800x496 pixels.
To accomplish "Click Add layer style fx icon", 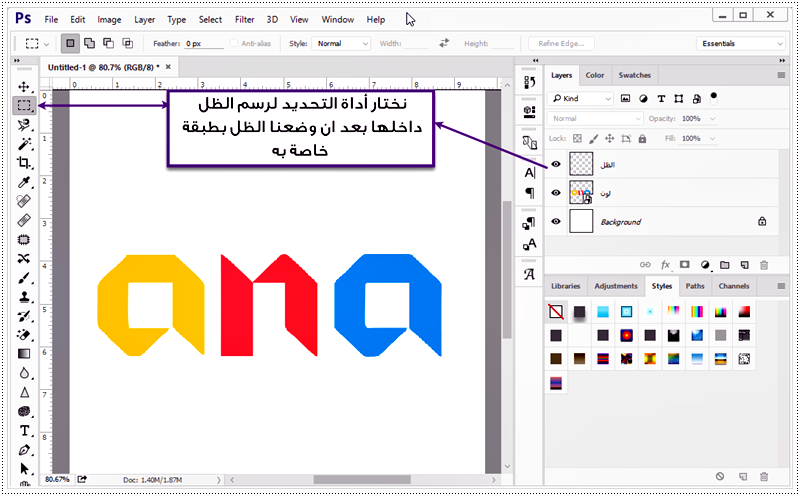I will 665,265.
